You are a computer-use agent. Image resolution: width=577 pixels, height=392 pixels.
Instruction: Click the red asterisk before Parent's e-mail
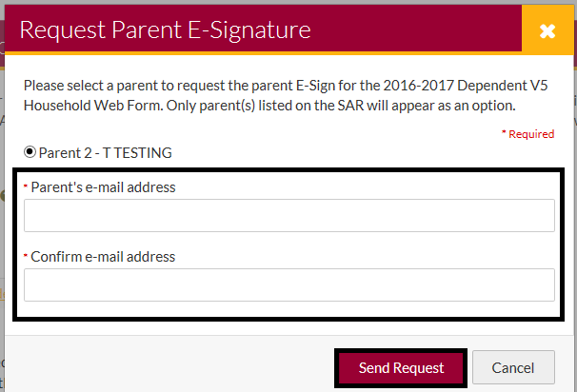click(26, 186)
